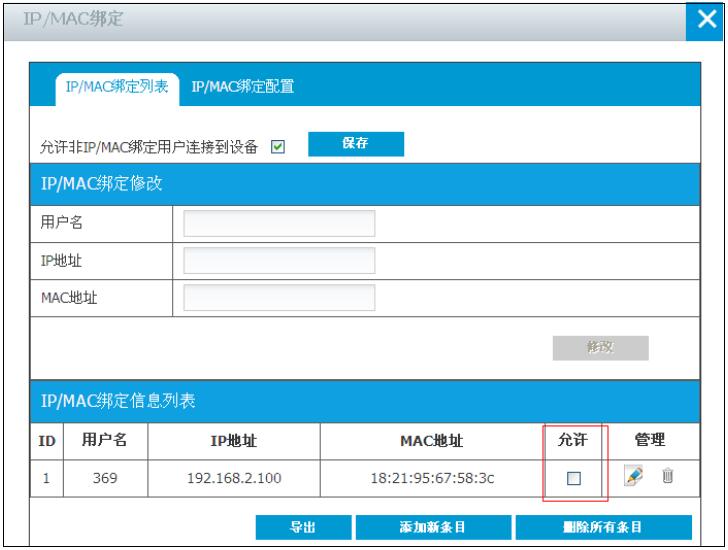The width and height of the screenshot is (728, 550).
Task: Click the 192.168.2.100 IP address cell
Action: pyautogui.click(x=234, y=479)
